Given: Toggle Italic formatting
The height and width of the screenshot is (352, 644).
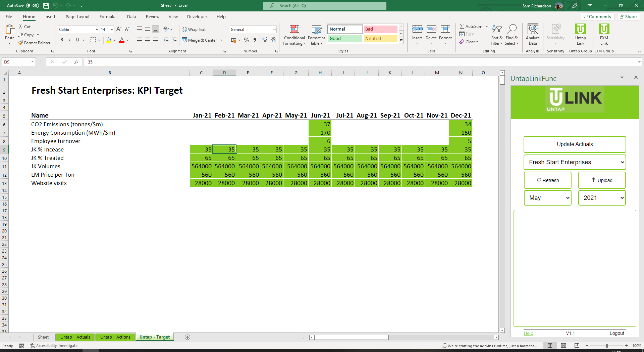Looking at the screenshot, I should pyautogui.click(x=70, y=40).
